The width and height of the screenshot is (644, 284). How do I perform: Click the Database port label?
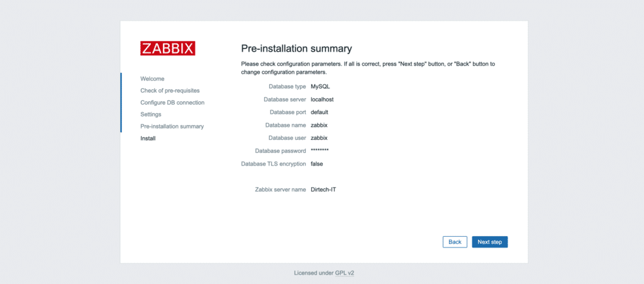pos(288,112)
